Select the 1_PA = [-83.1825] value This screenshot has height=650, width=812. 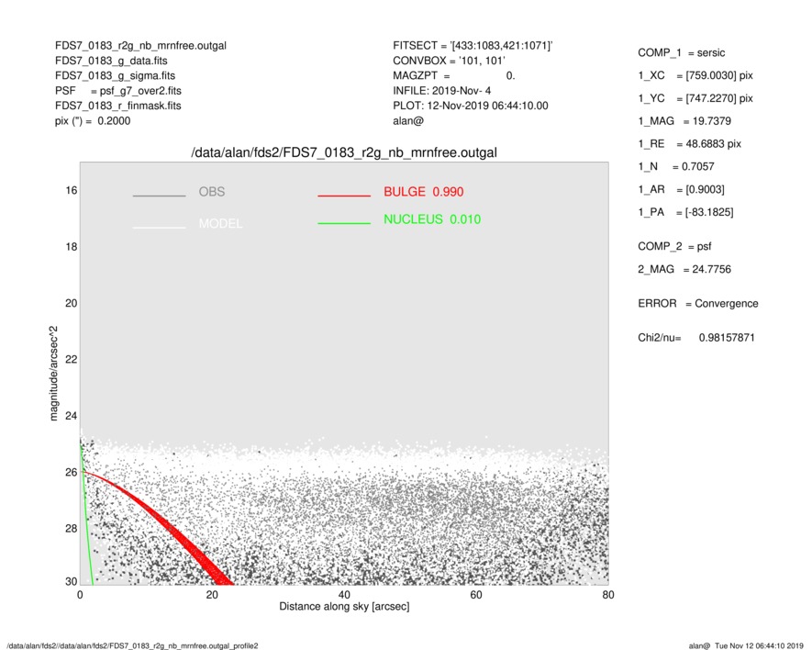click(x=685, y=212)
